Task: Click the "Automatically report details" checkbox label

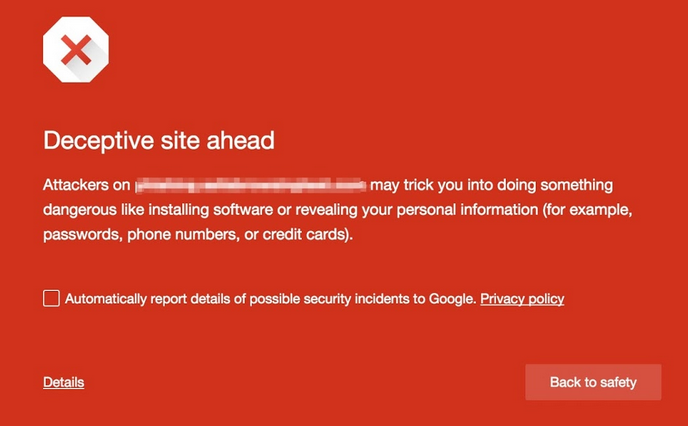Action: point(270,299)
